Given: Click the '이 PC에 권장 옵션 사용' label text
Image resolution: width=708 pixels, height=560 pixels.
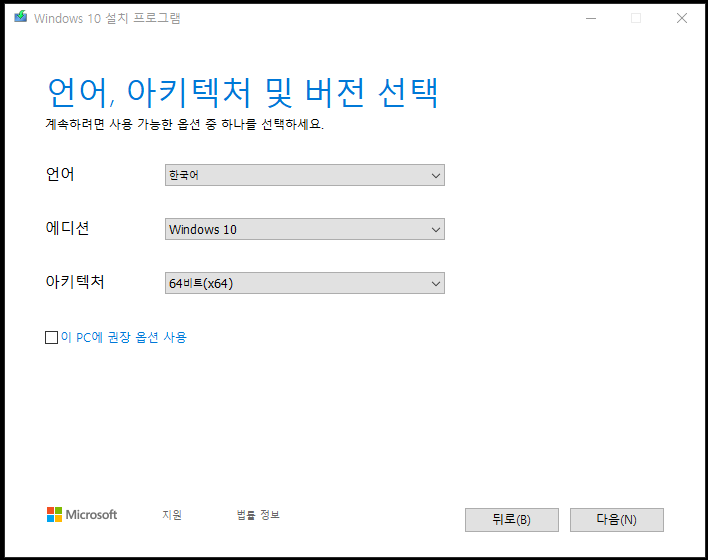Looking at the screenshot, I should coord(124,337).
